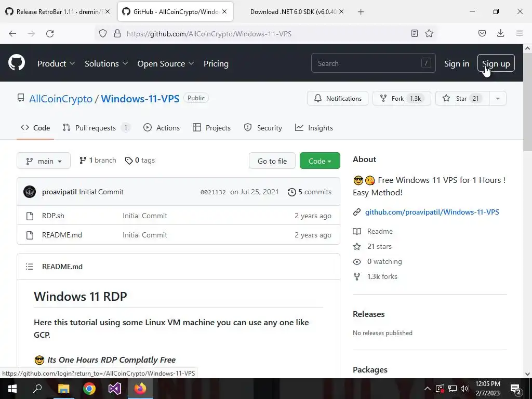Open the Windows-11-VPS repository name link
The image size is (532, 399).
pos(140,99)
